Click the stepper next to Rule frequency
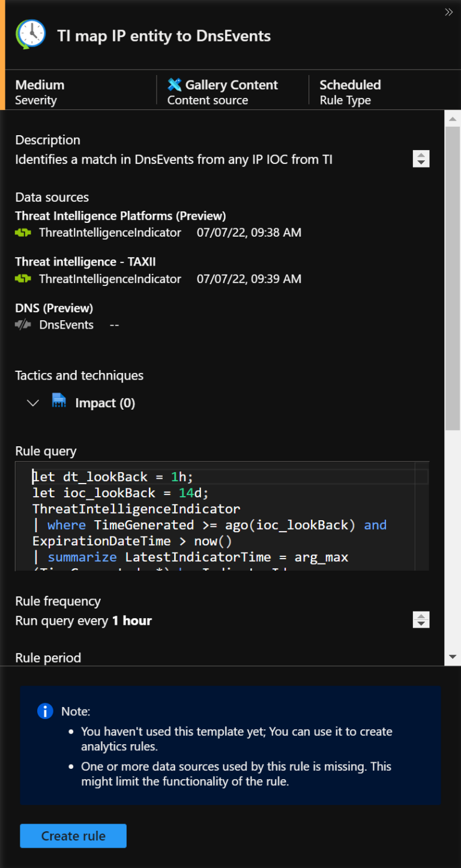The height and width of the screenshot is (868, 461). point(421,619)
